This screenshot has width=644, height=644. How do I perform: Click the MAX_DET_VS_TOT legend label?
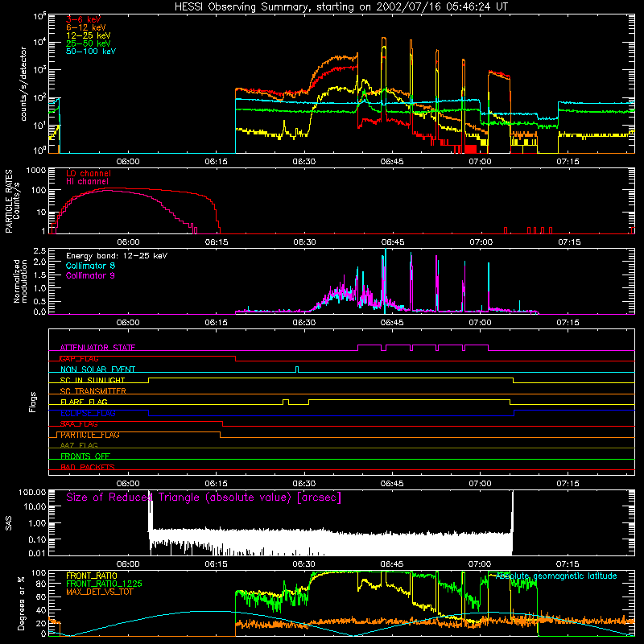(x=100, y=592)
